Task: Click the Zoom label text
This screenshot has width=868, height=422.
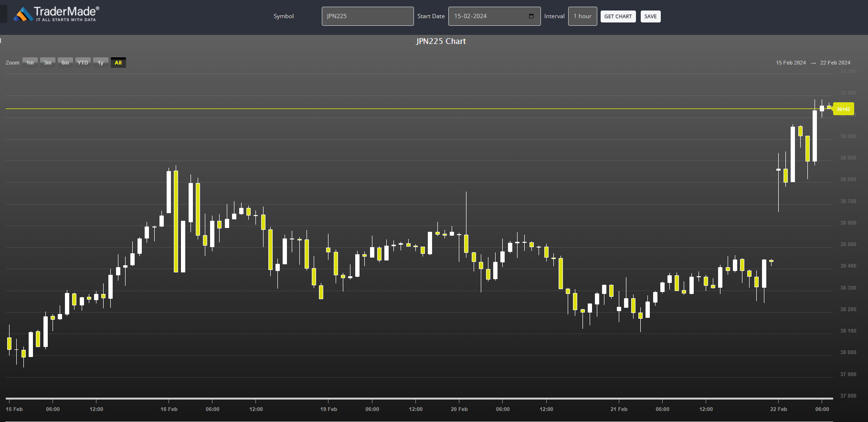Action: click(x=12, y=63)
